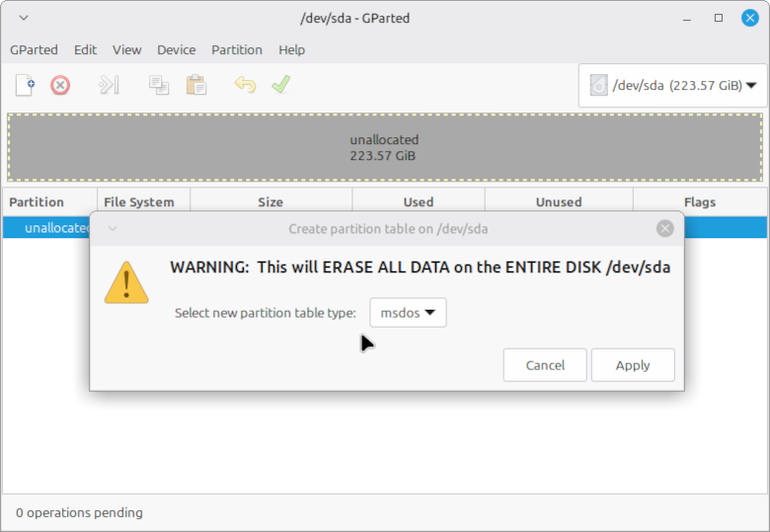The height and width of the screenshot is (532, 770).
Task: Click the Flags column header
Action: coord(700,202)
